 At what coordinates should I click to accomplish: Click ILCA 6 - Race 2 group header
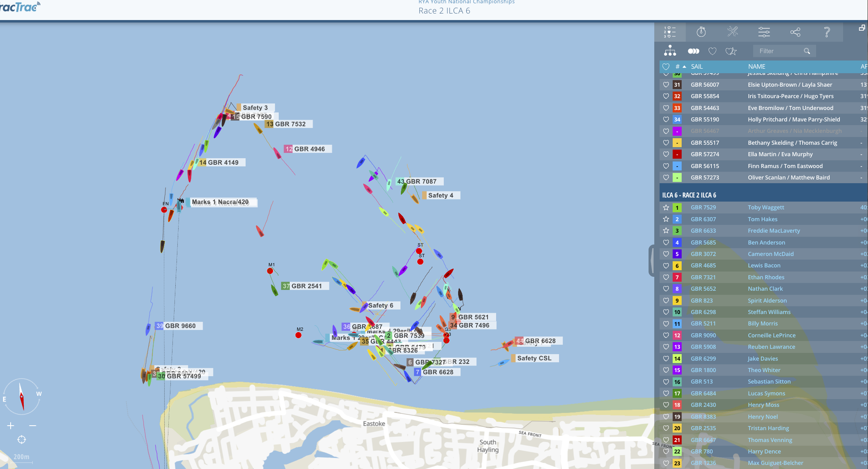689,195
